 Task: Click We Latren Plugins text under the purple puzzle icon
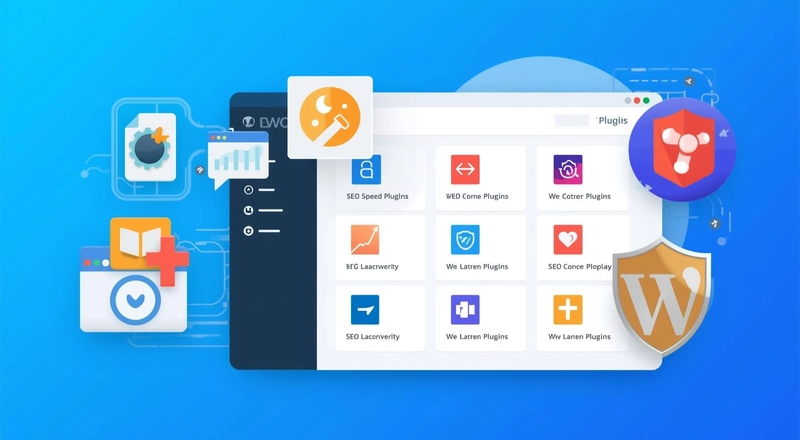pos(477,336)
